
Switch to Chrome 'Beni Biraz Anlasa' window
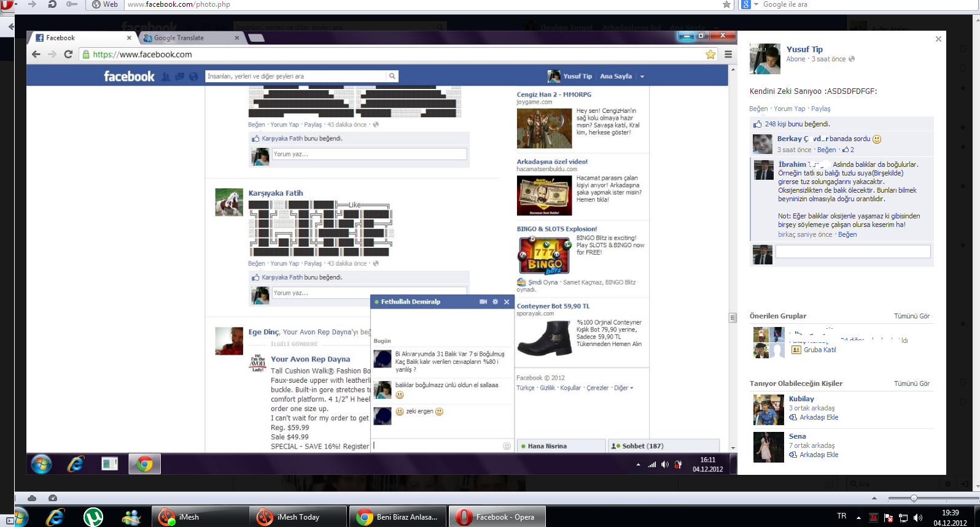(398, 517)
